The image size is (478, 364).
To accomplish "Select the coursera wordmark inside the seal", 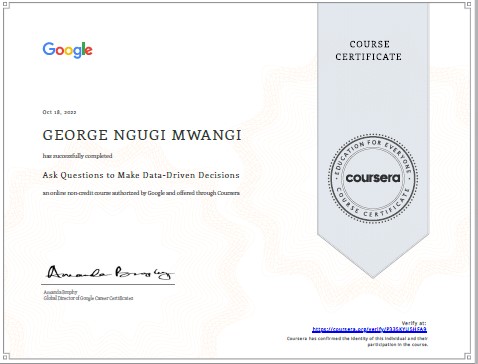I will tap(373, 178).
